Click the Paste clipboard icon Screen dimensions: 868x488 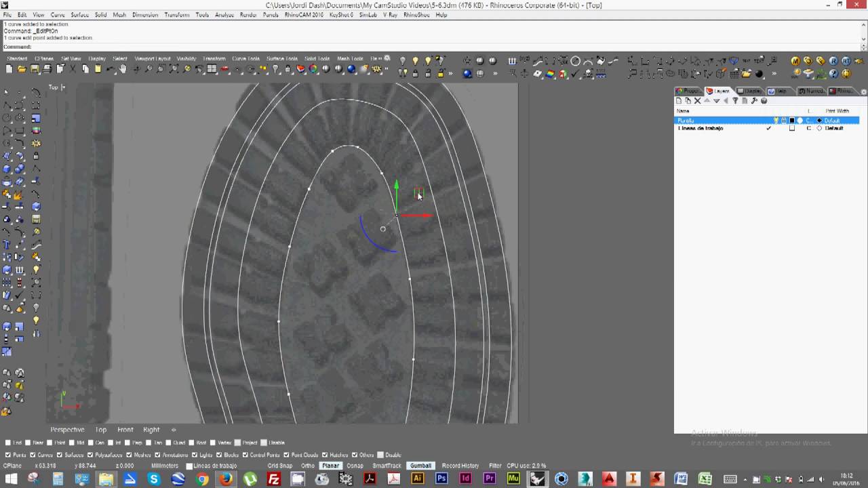(98, 69)
